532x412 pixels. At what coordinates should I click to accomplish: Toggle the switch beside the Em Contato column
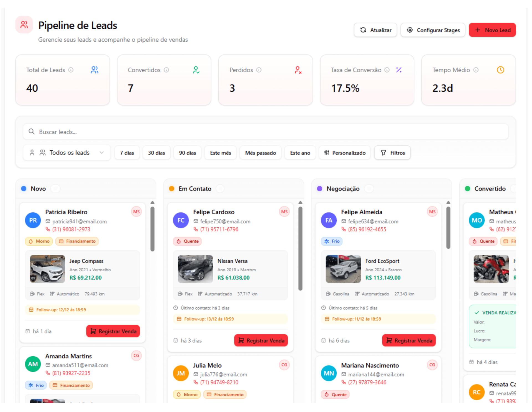click(220, 189)
